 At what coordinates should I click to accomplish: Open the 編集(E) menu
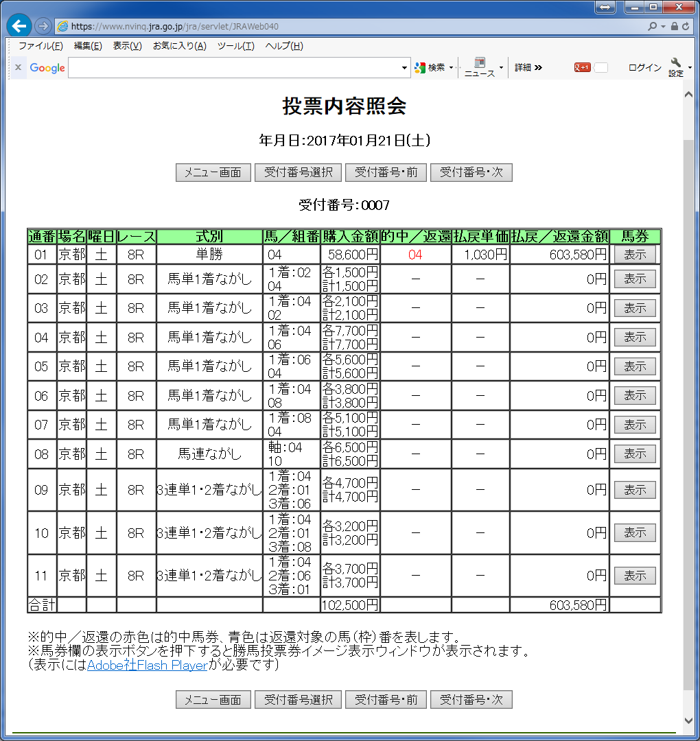[88, 46]
